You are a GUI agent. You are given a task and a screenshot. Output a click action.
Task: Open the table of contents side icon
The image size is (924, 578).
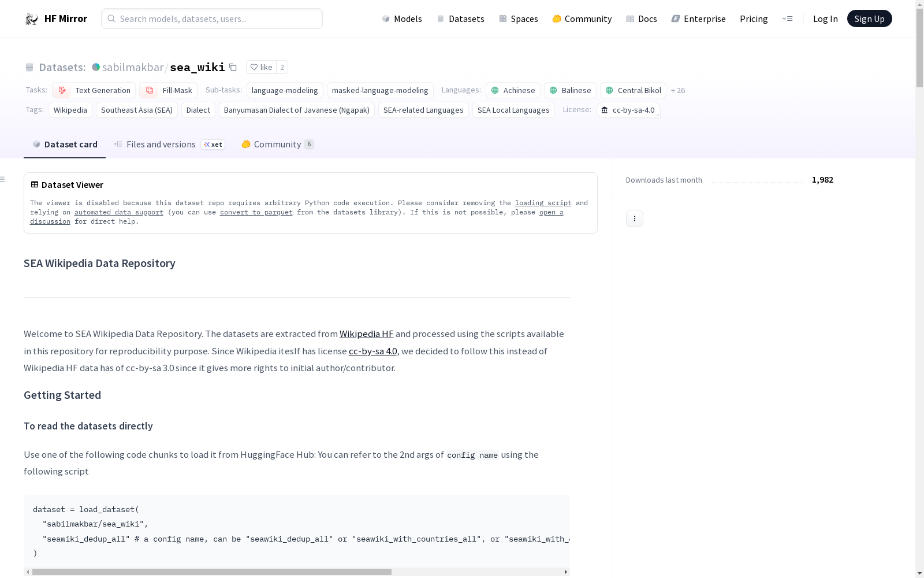(2, 179)
